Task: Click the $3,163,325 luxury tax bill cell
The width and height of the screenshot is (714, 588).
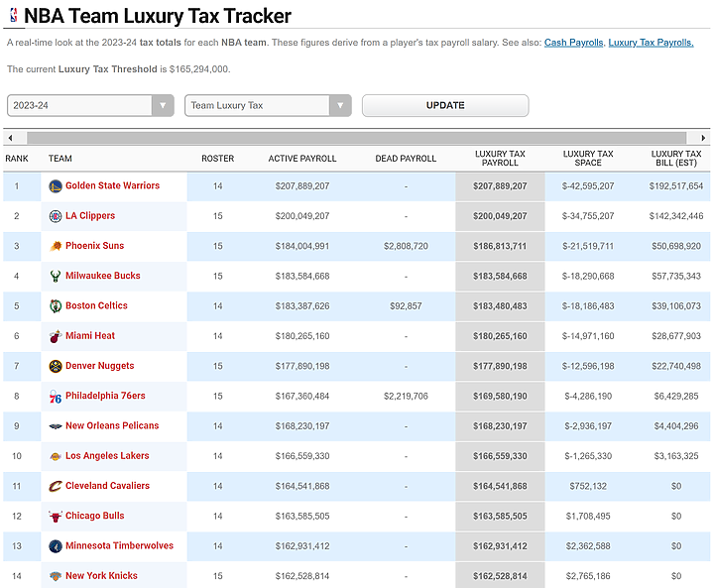Action: pyautogui.click(x=676, y=456)
